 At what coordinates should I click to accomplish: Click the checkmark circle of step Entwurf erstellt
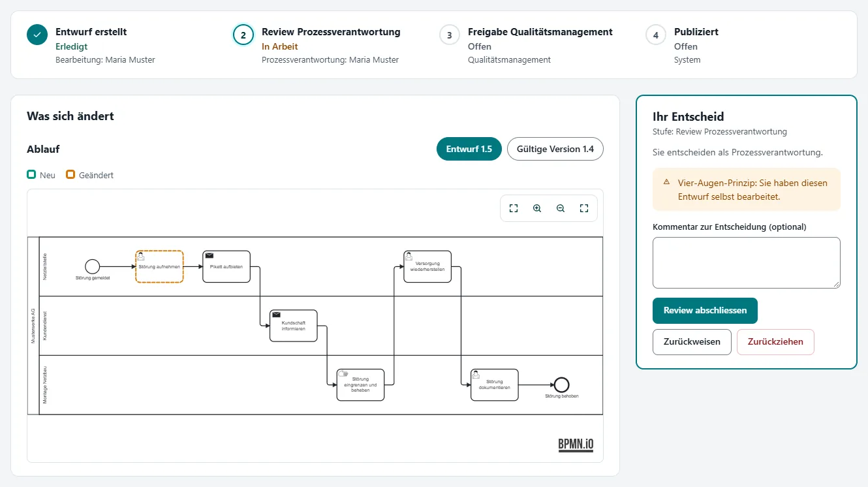(37, 35)
